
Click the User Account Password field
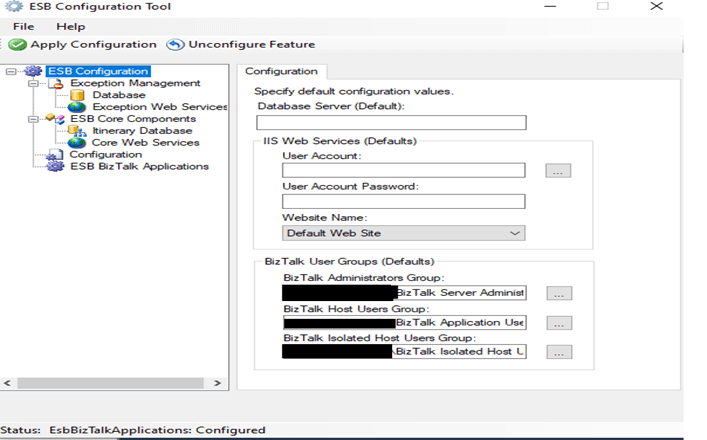[x=403, y=201]
